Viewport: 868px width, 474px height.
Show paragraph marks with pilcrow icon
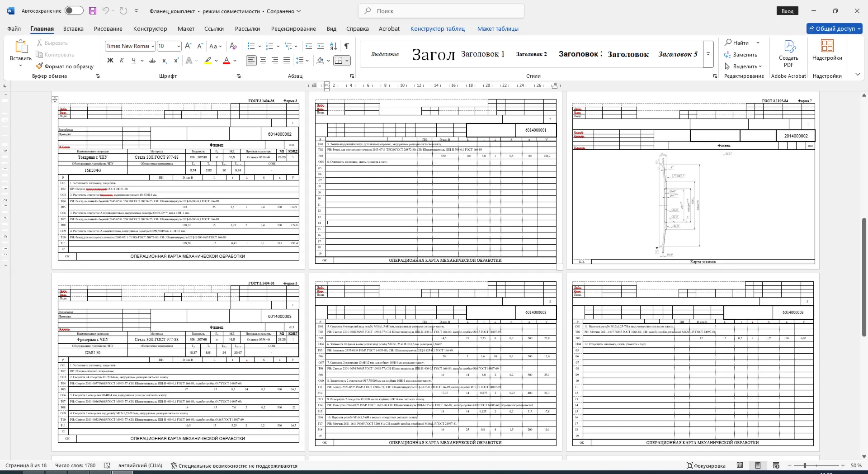347,46
